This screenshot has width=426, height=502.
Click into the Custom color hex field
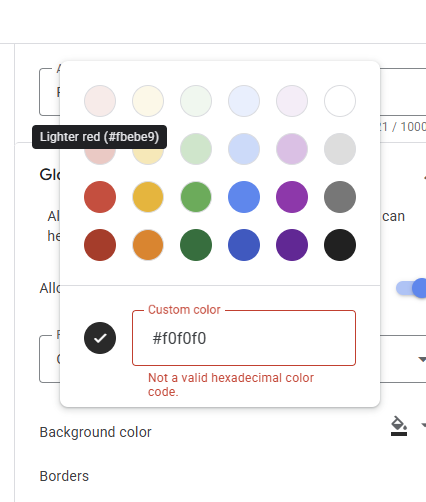point(244,338)
